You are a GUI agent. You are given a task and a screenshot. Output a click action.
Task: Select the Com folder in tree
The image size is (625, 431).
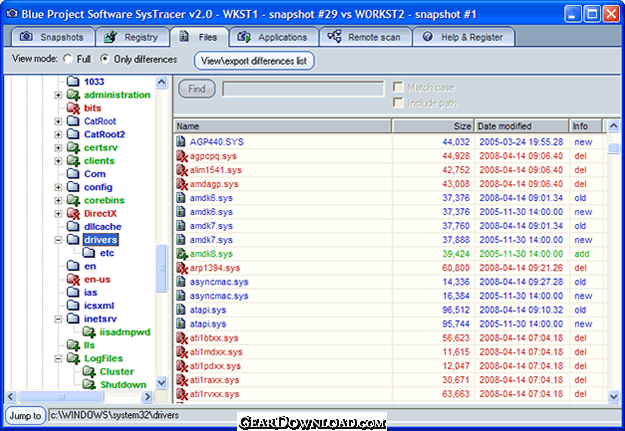[x=95, y=174]
